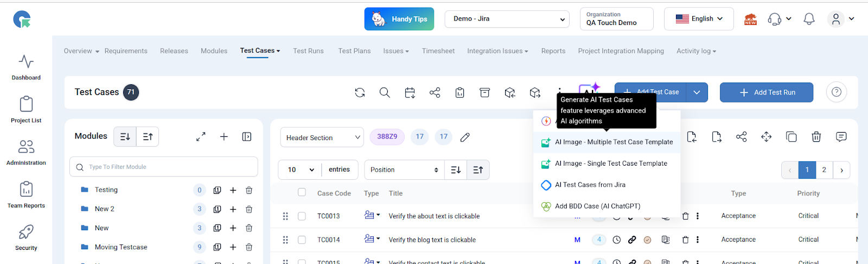
Task: Click the Add Test Run button
Action: tap(766, 92)
